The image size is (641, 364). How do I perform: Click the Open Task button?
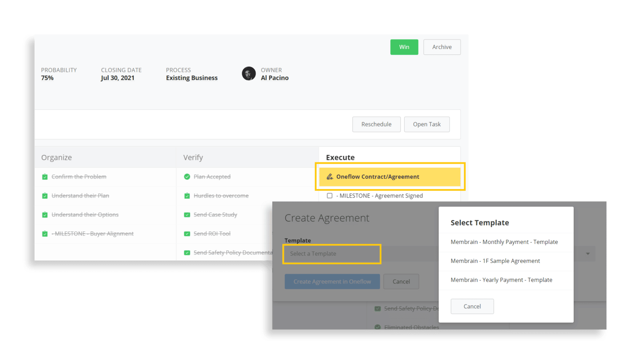coord(427,125)
